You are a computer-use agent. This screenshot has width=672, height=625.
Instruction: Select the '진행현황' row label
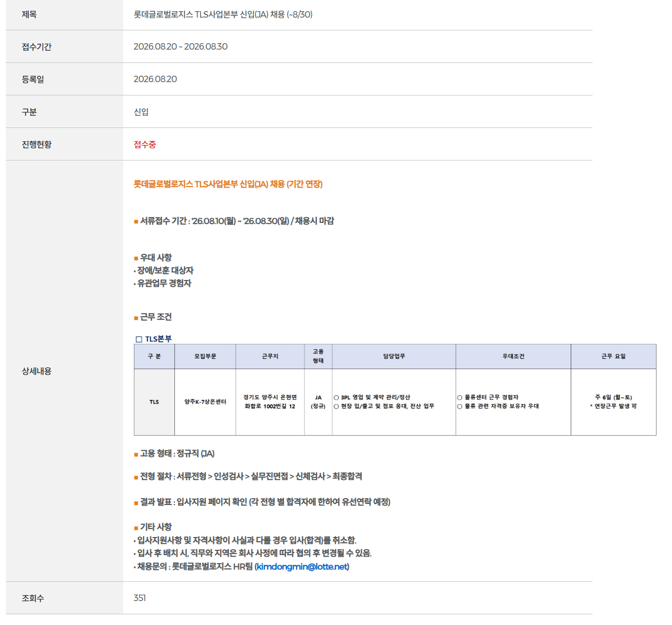point(37,145)
